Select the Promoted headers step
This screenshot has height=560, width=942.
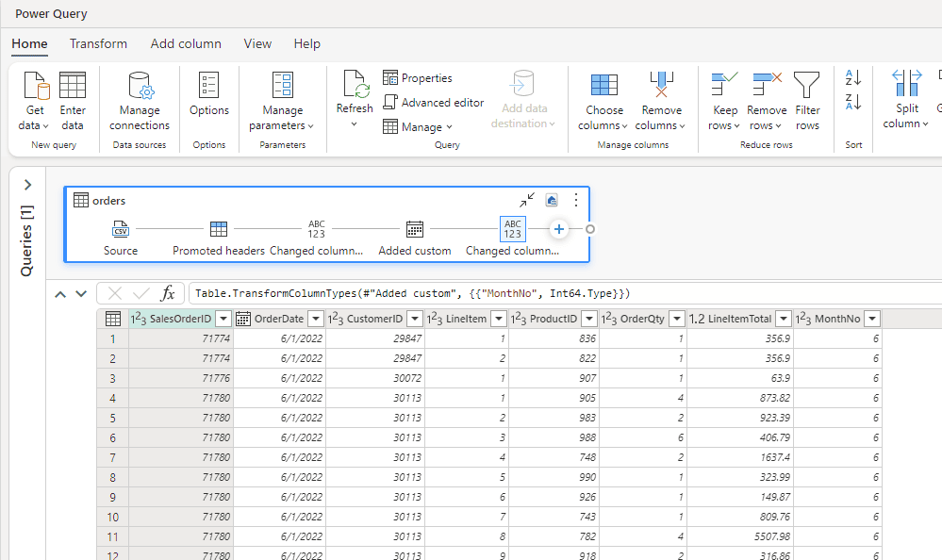219,229
